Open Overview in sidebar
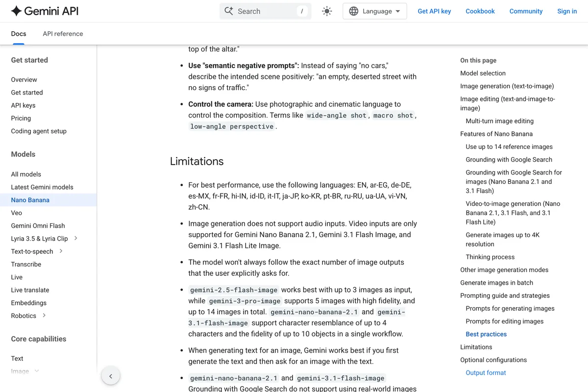 (24, 79)
